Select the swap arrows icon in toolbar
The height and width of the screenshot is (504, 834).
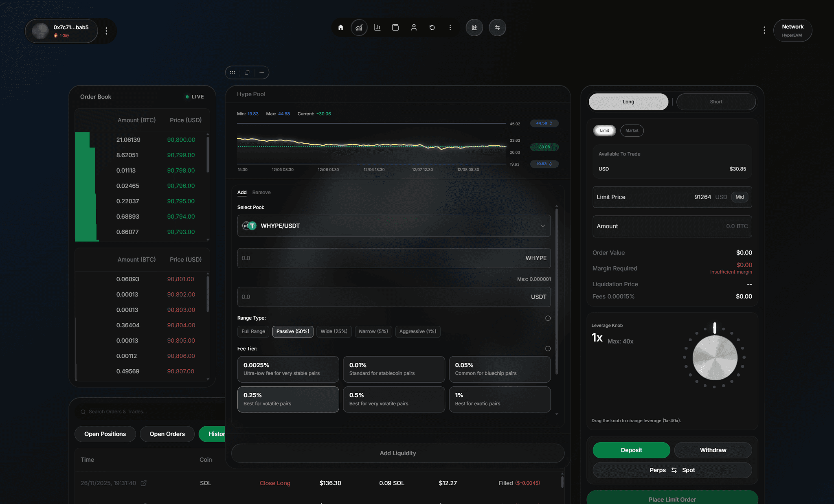click(x=497, y=27)
